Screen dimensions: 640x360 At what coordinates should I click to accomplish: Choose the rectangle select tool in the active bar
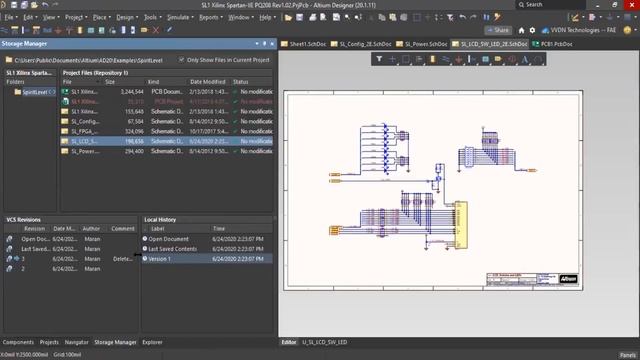[x=406, y=60]
